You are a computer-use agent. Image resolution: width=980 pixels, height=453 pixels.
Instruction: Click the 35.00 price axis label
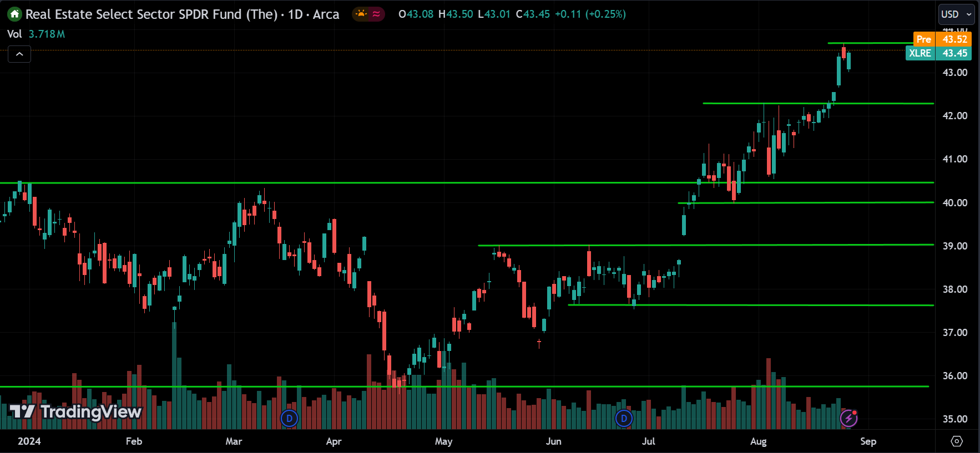click(955, 419)
